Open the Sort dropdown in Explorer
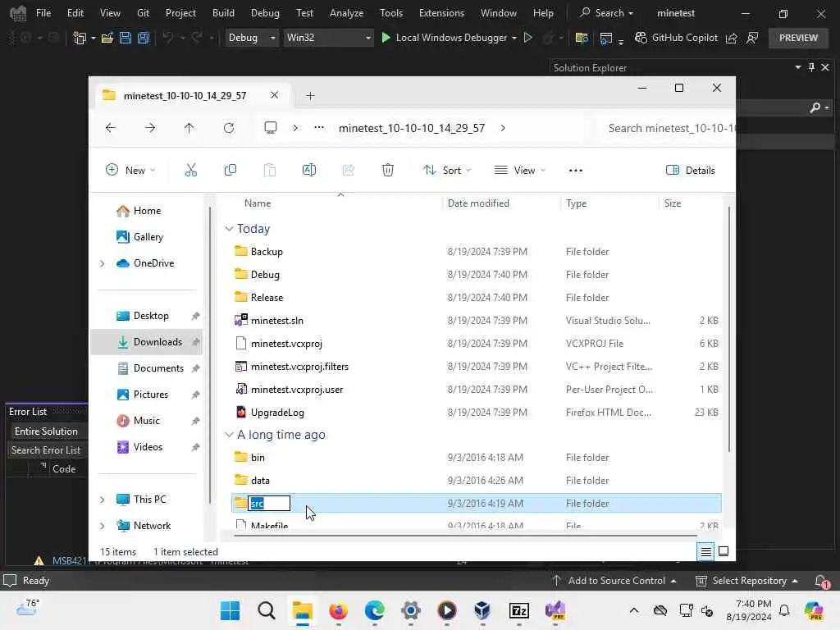This screenshot has width=840, height=630. pyautogui.click(x=447, y=171)
